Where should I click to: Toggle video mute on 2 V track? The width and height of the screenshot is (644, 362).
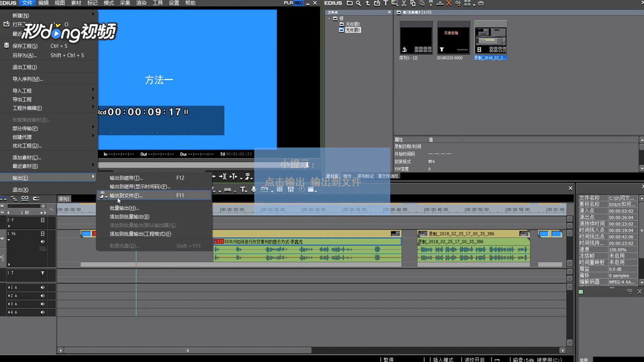pos(42,220)
